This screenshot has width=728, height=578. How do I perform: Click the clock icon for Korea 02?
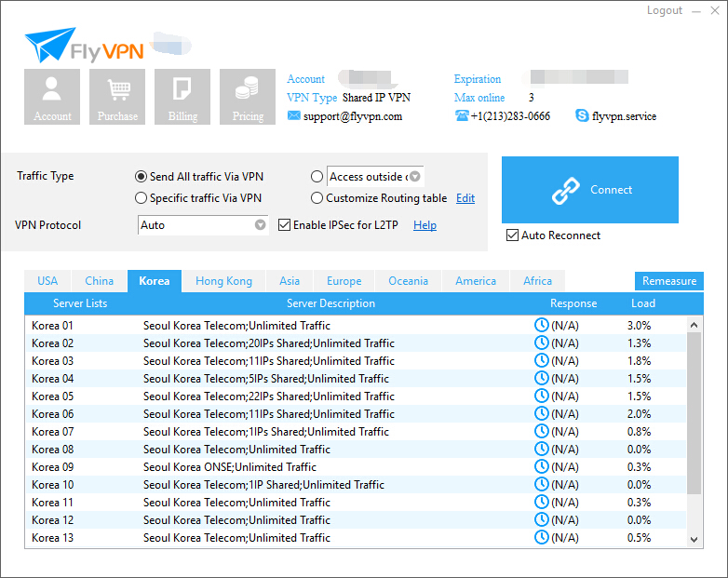tap(542, 343)
